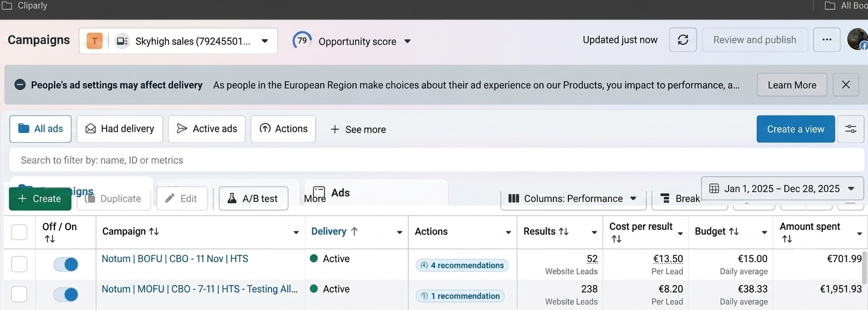Screen dimensions: 868x310
Task: Sort the Budget column arrows
Action: point(734,231)
